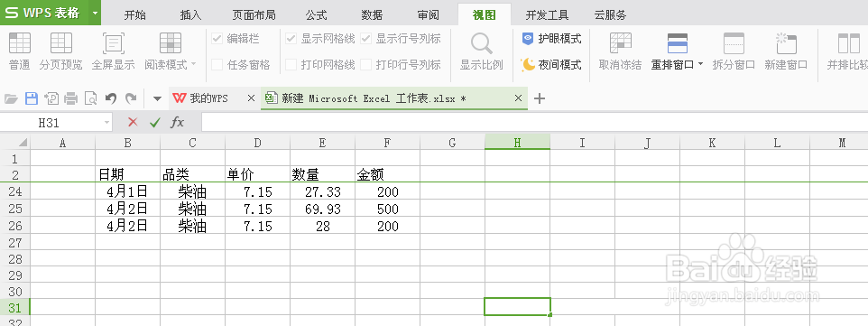Select the cell containing 69.93

tap(323, 209)
